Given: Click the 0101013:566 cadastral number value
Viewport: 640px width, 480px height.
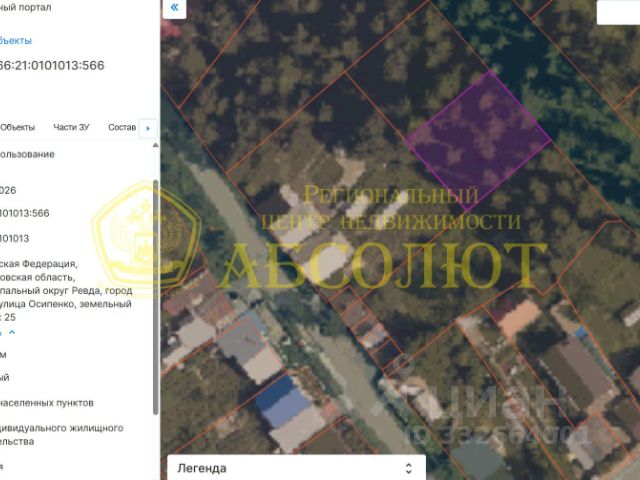Looking at the screenshot, I should [x=24, y=213].
